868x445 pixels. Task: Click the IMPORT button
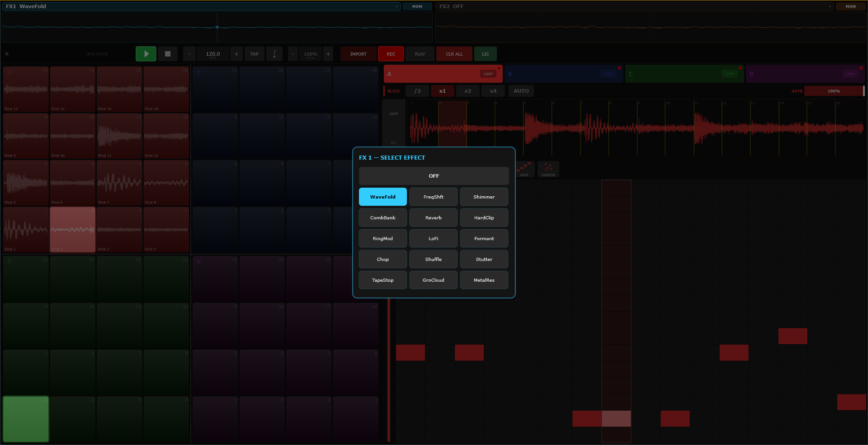pos(359,54)
